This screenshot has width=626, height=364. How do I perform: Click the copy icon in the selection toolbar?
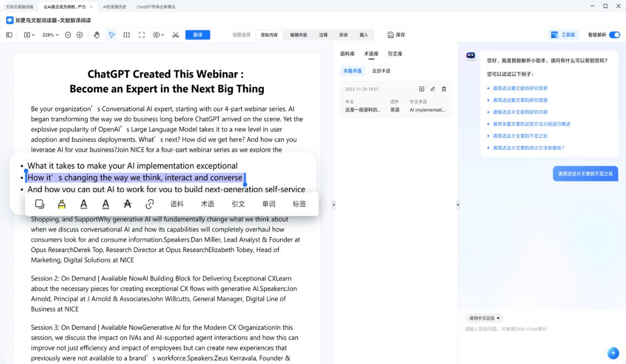coord(40,204)
